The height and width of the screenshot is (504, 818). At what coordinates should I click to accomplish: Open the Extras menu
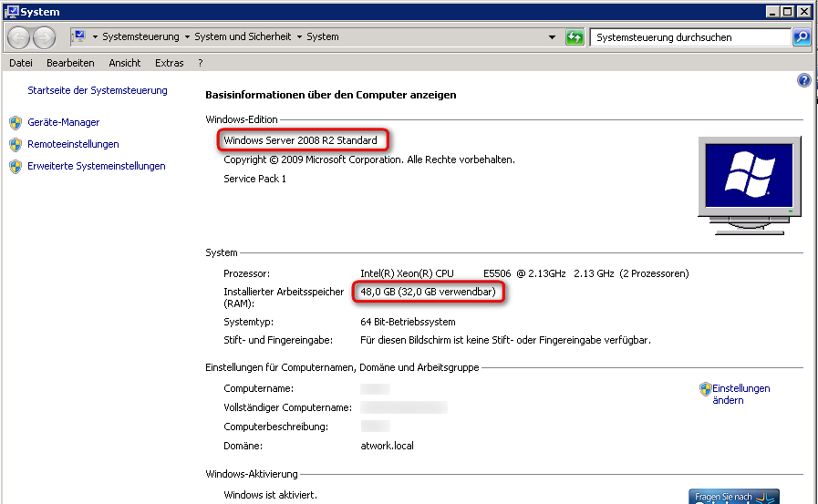(x=169, y=63)
